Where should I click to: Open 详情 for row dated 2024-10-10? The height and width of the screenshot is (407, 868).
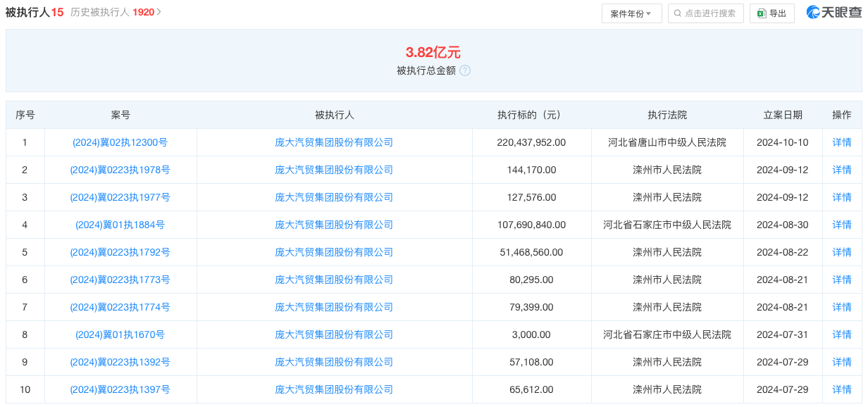coord(842,142)
